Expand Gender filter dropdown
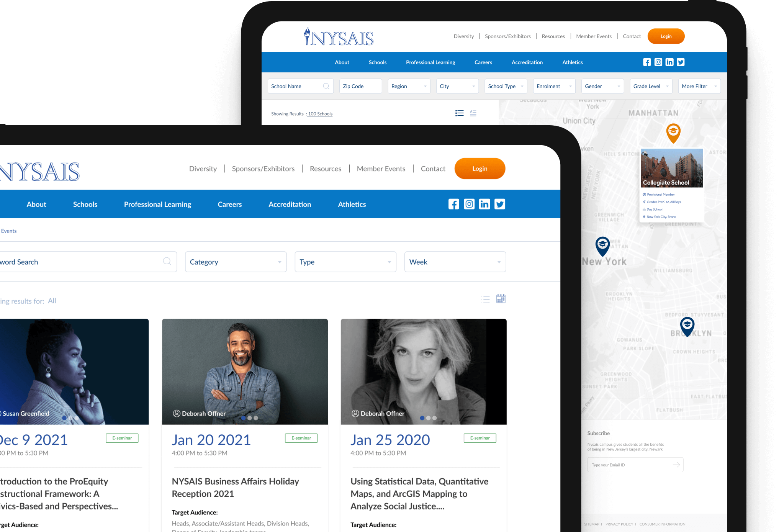 [603, 86]
